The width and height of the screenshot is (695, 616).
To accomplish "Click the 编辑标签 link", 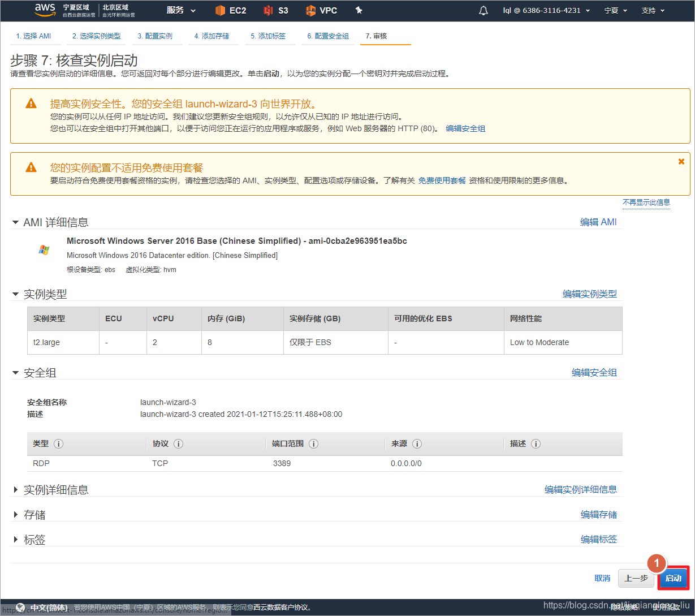I will click(599, 540).
